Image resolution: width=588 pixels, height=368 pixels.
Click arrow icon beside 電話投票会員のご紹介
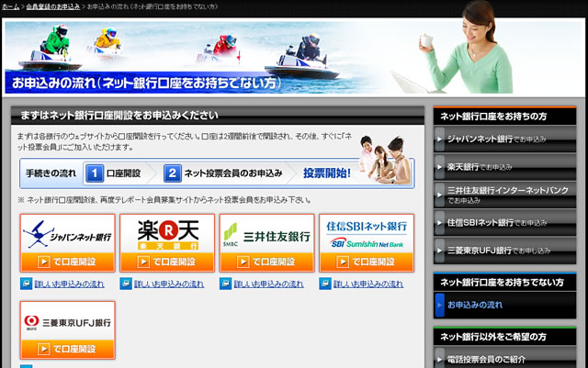coord(439,359)
